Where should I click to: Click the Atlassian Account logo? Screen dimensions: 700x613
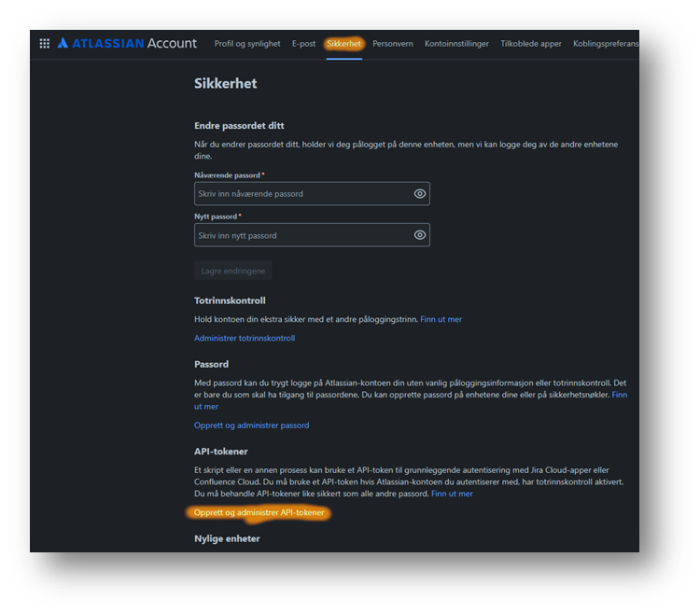coord(127,44)
